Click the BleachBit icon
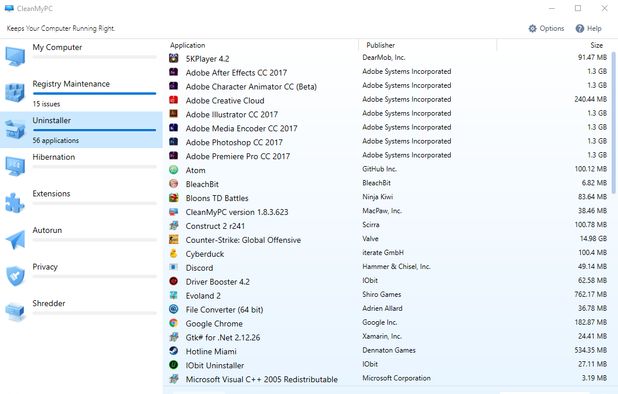This screenshot has width=618, height=394. point(173,184)
